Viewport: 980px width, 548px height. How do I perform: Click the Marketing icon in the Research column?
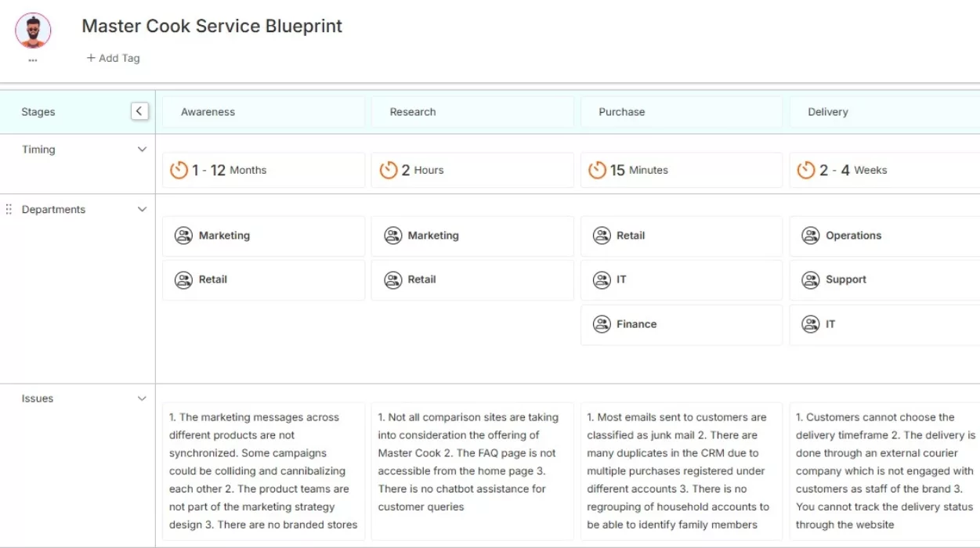pyautogui.click(x=392, y=235)
